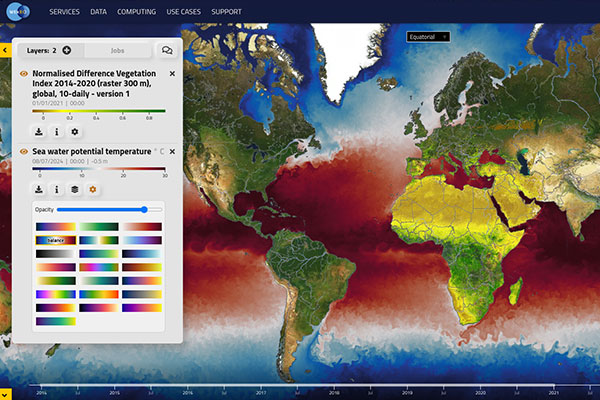Open the Equatorial projection dropdown
The image size is (600, 400).
pyautogui.click(x=428, y=36)
